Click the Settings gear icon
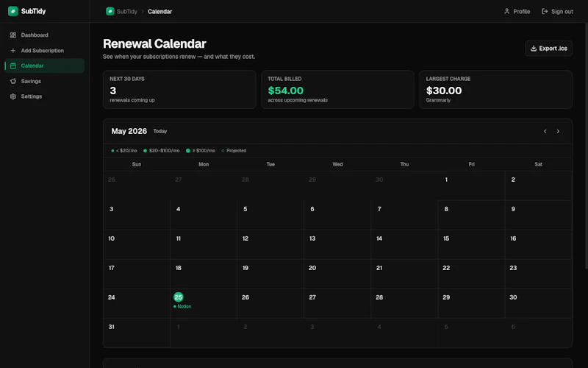588x368 pixels. [x=13, y=96]
